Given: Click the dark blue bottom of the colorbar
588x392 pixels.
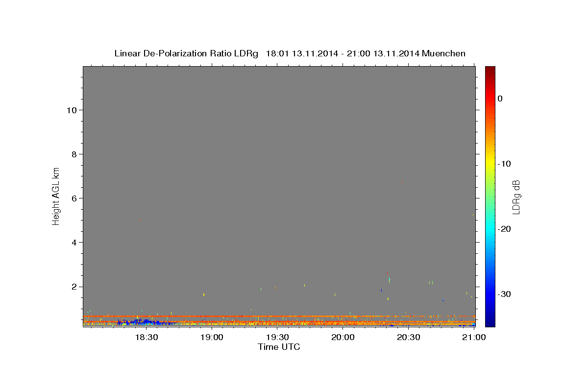Looking at the screenshot, I should click(x=490, y=322).
